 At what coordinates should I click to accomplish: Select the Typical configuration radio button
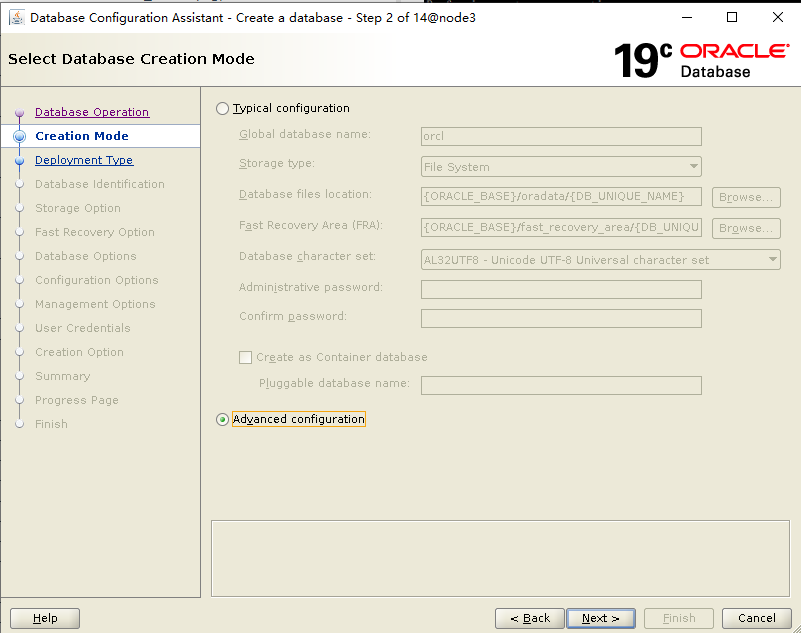click(222, 108)
